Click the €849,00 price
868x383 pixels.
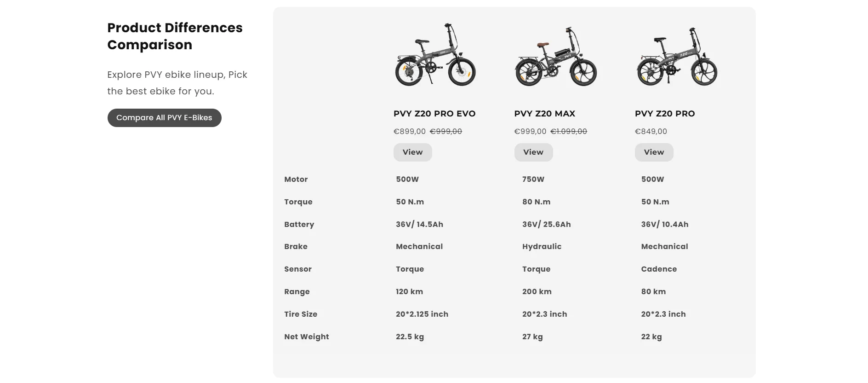coord(651,132)
